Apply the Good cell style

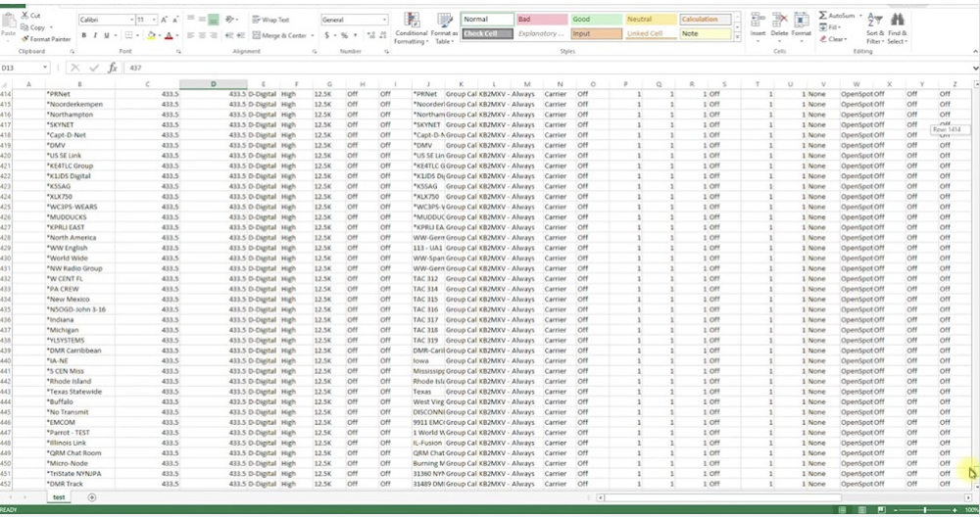pyautogui.click(x=595, y=19)
